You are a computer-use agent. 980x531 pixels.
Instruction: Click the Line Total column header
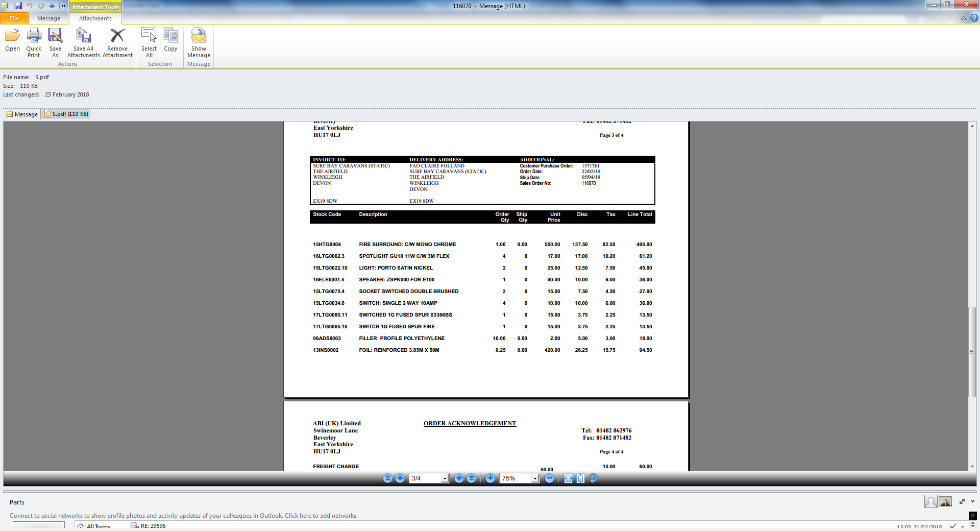tap(640, 214)
